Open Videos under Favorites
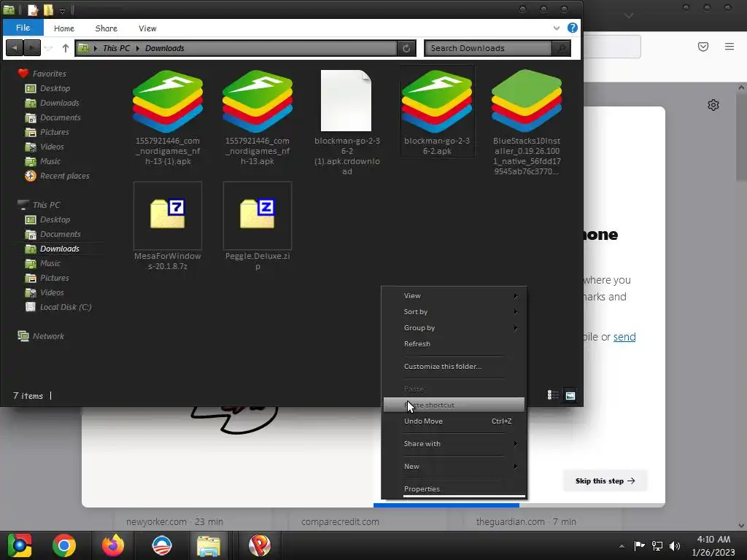This screenshot has width=747, height=560. pos(52,147)
